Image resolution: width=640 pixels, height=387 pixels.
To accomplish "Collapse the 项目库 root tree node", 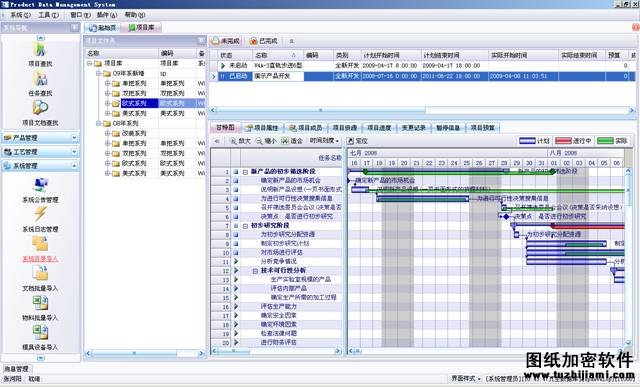I will (89, 64).
